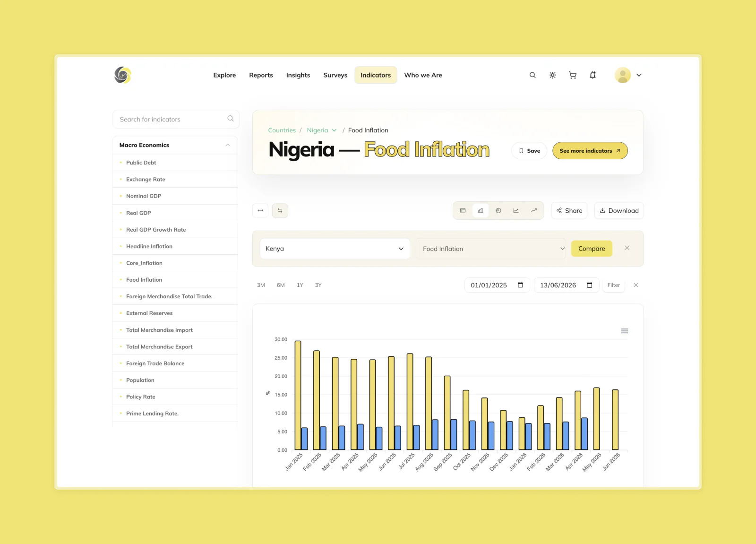Click the expand-width horizontal arrows icon

[x=260, y=210]
